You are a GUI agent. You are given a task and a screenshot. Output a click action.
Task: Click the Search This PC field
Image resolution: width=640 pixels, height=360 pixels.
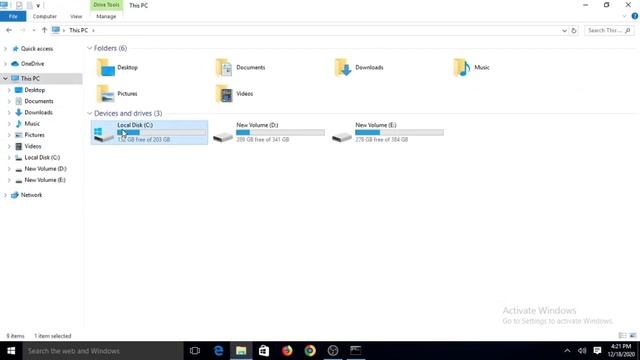click(x=608, y=31)
